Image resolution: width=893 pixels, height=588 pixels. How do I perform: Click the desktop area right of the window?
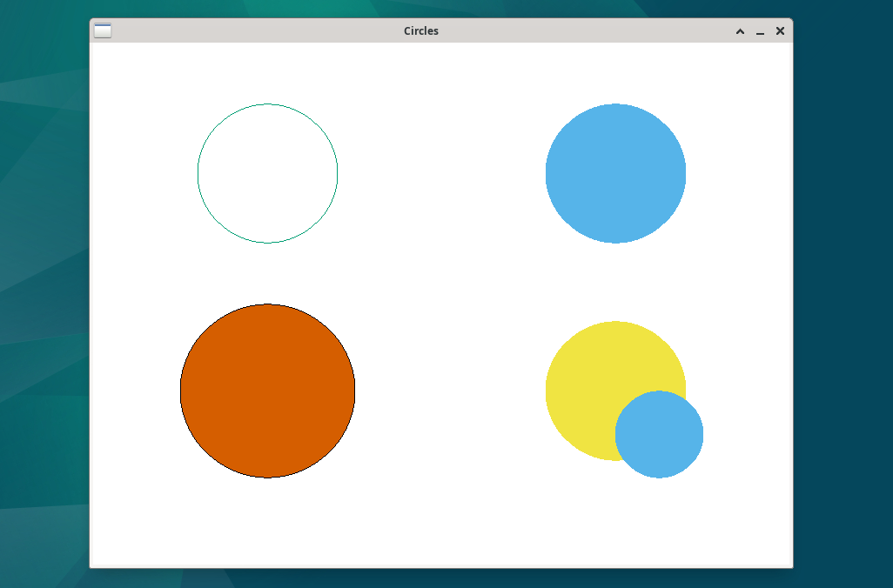(844, 296)
